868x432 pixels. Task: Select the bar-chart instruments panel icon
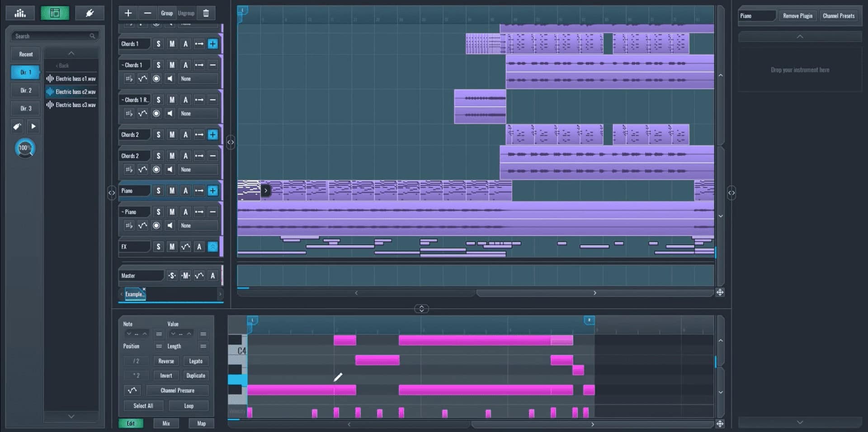pyautogui.click(x=20, y=13)
